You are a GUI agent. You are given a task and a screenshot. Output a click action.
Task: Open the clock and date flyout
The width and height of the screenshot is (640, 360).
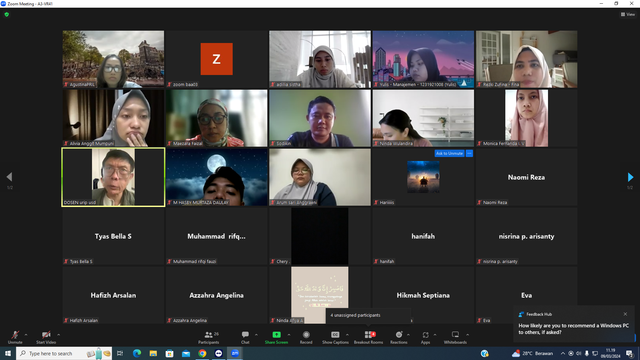click(611, 353)
